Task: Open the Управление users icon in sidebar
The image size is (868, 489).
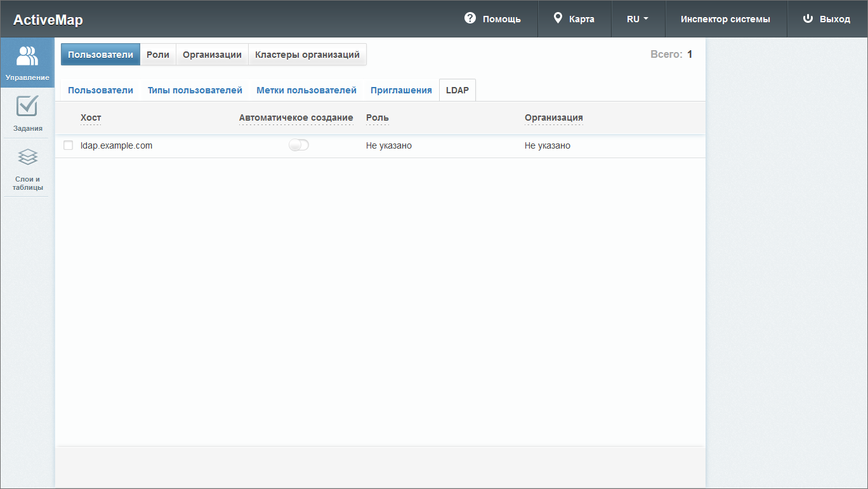Action: point(27,57)
